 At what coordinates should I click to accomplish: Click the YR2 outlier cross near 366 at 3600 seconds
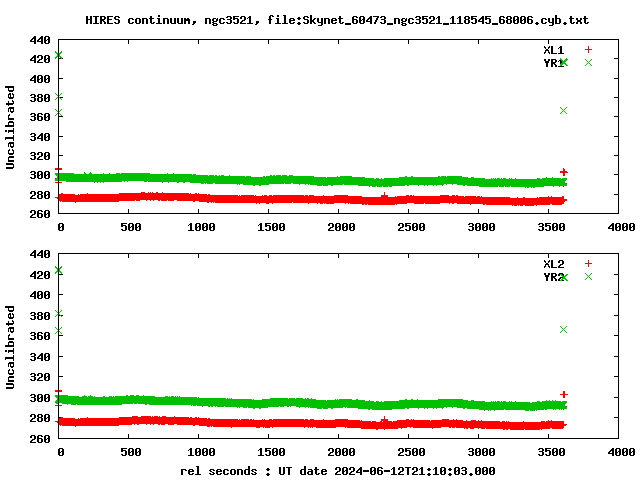point(563,329)
